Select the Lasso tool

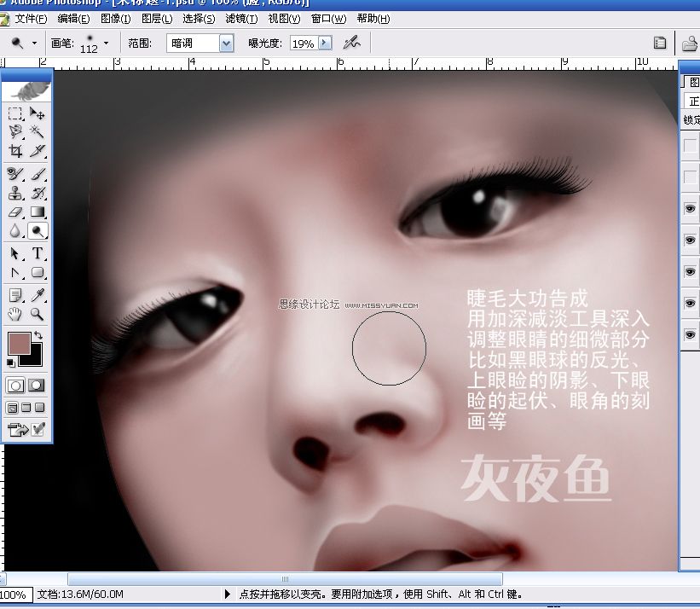click(x=15, y=131)
